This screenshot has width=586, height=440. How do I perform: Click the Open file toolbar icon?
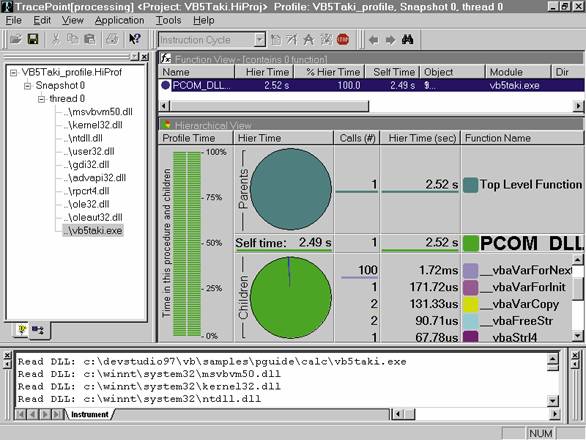coord(16,39)
